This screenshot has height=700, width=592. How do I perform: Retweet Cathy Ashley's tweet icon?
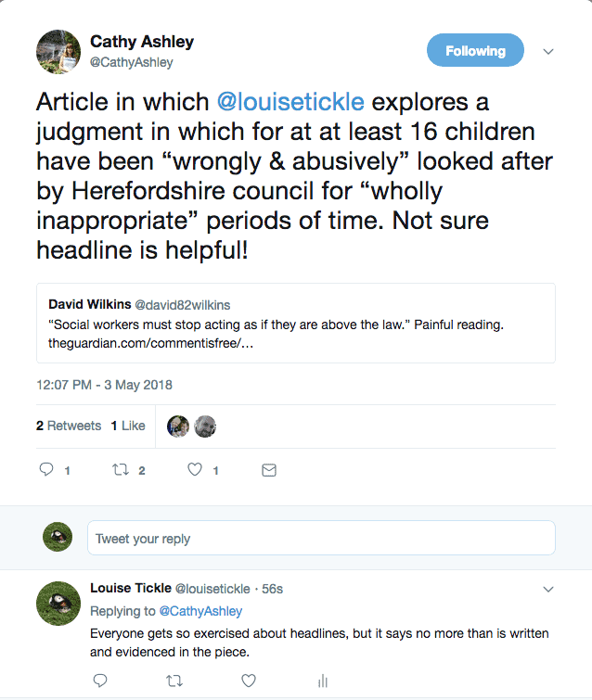pyautogui.click(x=119, y=470)
